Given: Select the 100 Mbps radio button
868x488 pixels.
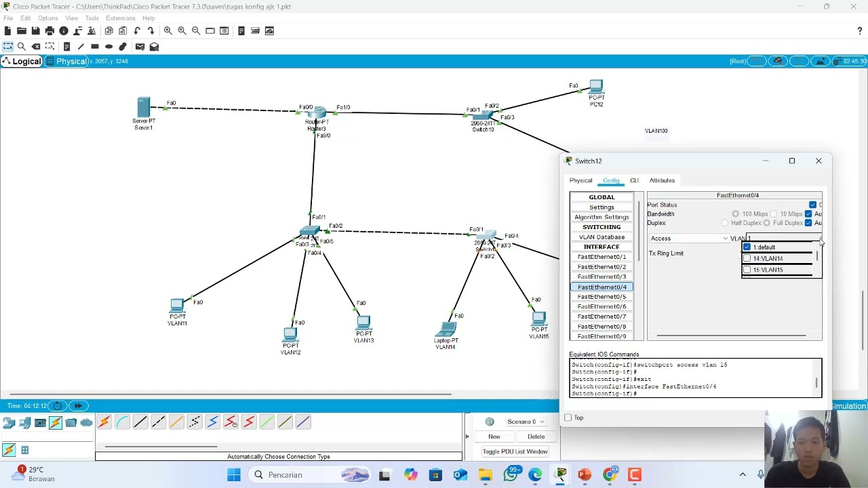Looking at the screenshot, I should [x=735, y=214].
